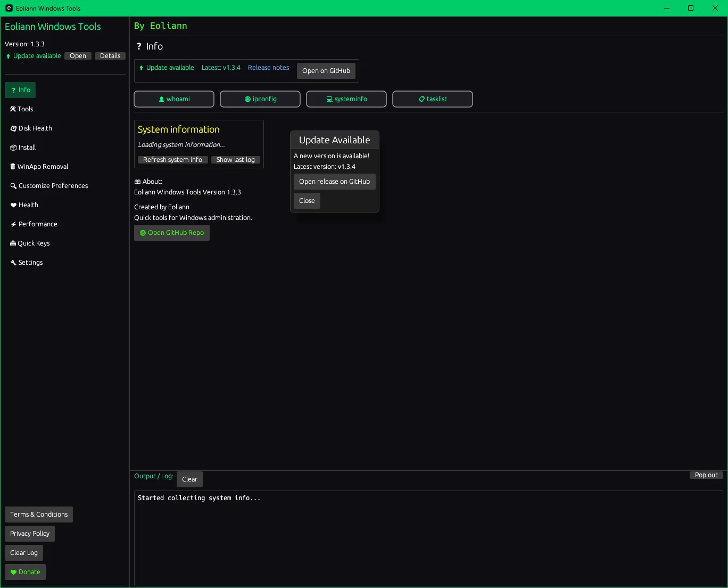
Task: Open the Release notes link
Action: (x=268, y=68)
